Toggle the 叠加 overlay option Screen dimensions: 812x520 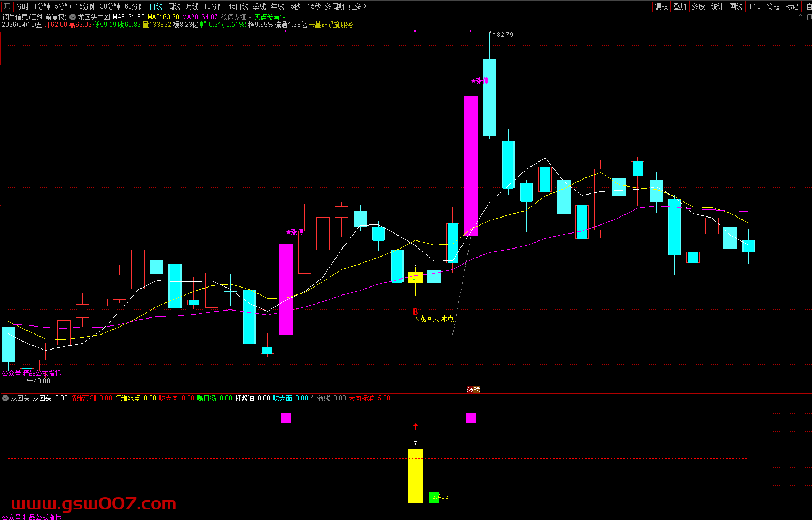click(x=680, y=6)
